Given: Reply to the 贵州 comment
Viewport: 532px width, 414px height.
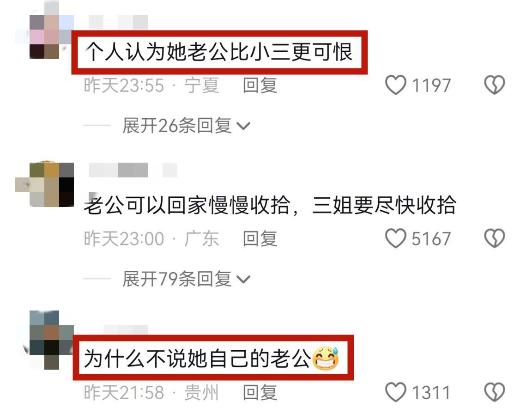Looking at the screenshot, I should tap(260, 392).
